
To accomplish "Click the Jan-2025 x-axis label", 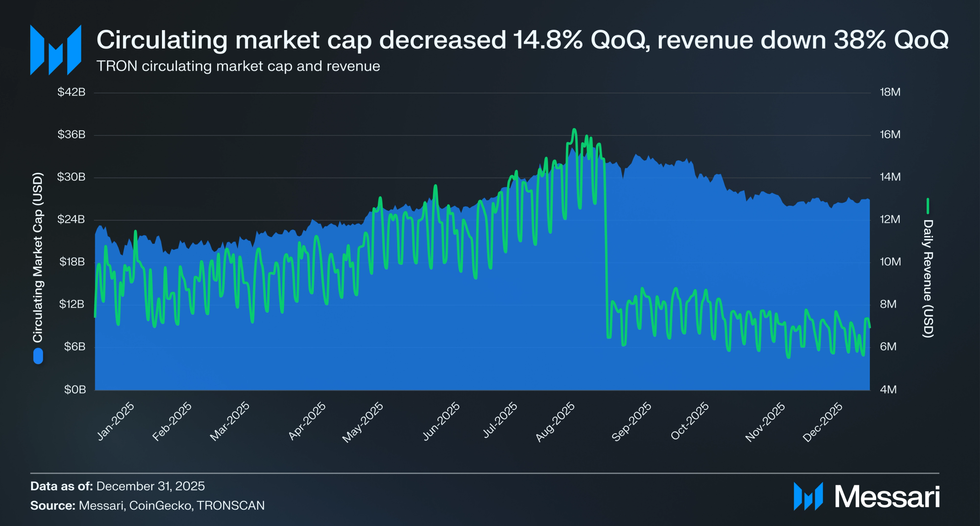I will pyautogui.click(x=116, y=421).
